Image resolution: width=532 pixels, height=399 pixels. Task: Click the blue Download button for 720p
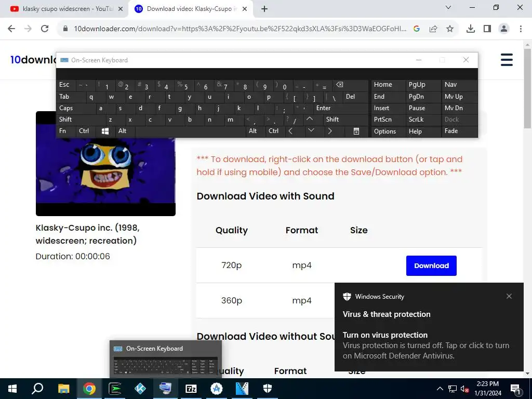point(431,265)
